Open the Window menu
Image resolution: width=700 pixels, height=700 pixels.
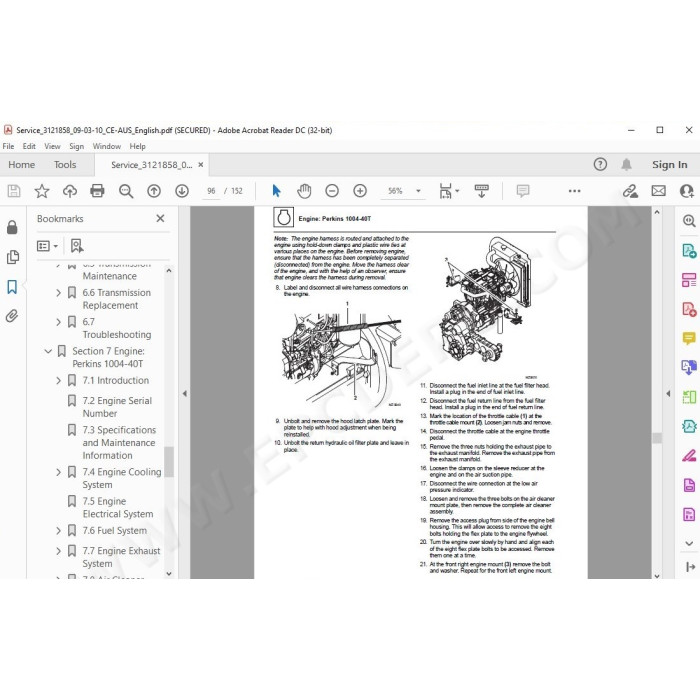tap(107, 146)
